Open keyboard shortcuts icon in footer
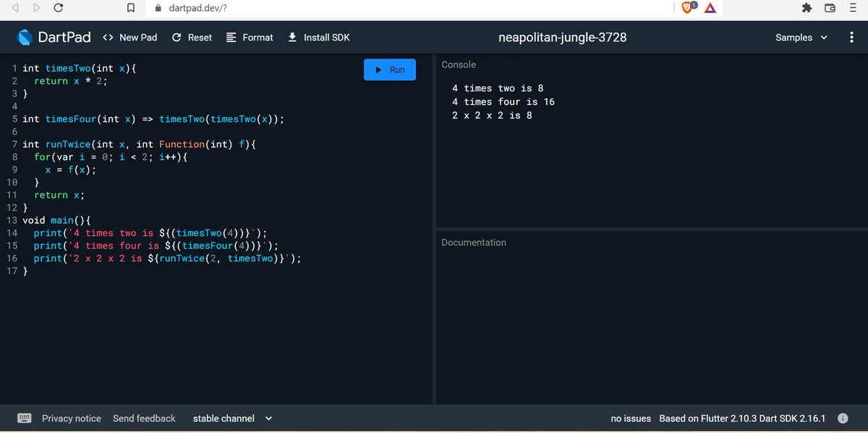The height and width of the screenshot is (433, 868). click(x=24, y=419)
